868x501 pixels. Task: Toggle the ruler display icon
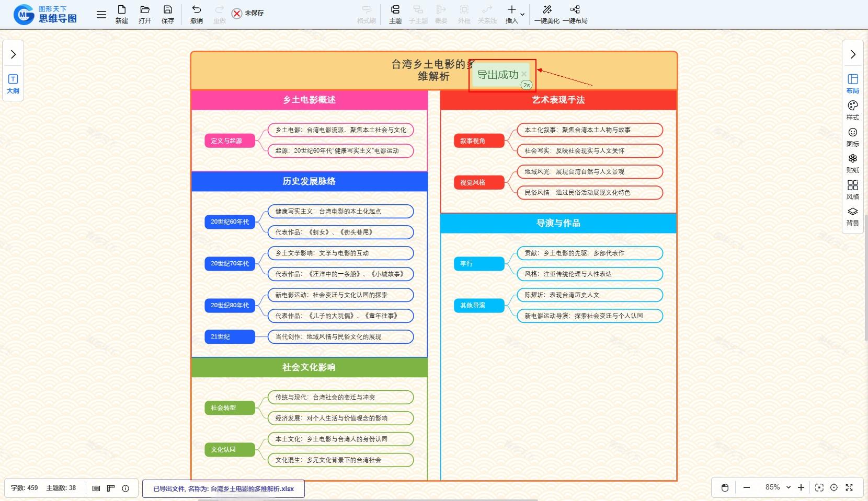tap(111, 488)
